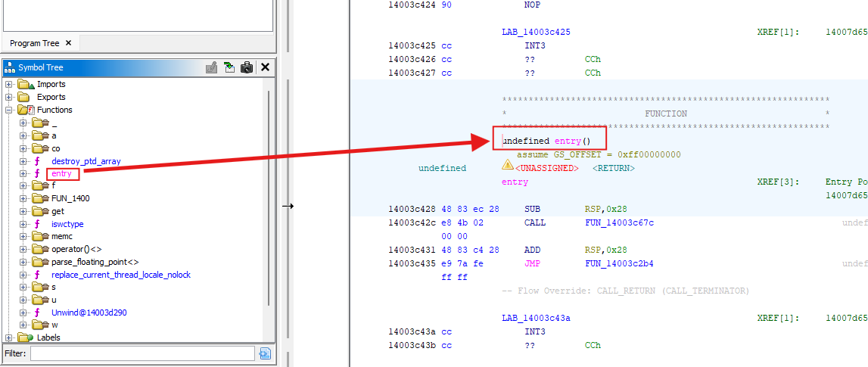Click the warning icon next to UNASSIGNED

point(508,165)
